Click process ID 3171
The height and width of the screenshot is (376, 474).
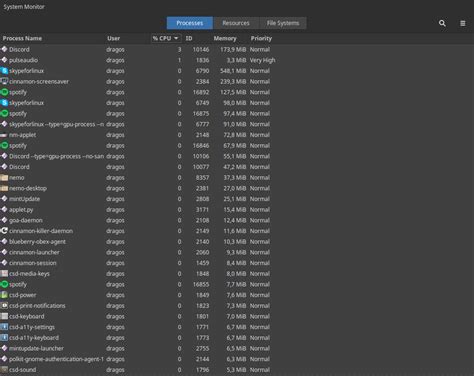[x=202, y=210]
